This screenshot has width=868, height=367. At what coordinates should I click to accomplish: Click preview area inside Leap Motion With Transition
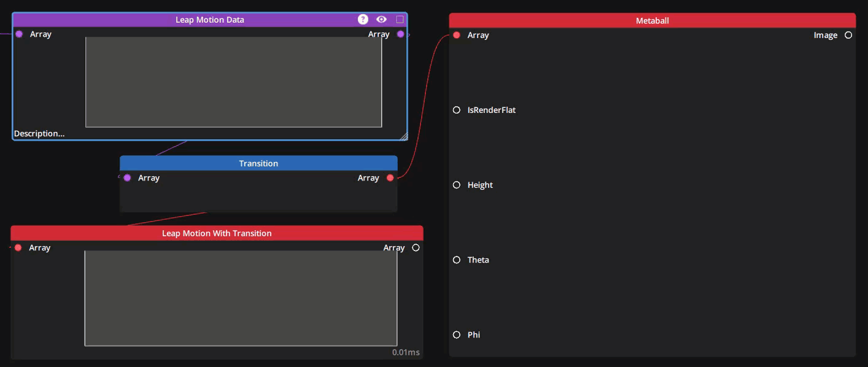tap(241, 298)
